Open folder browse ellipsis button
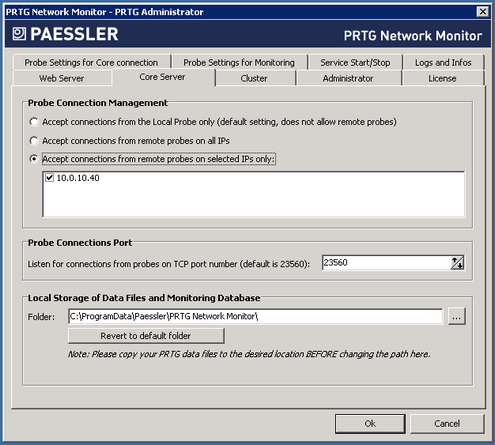 (x=456, y=316)
